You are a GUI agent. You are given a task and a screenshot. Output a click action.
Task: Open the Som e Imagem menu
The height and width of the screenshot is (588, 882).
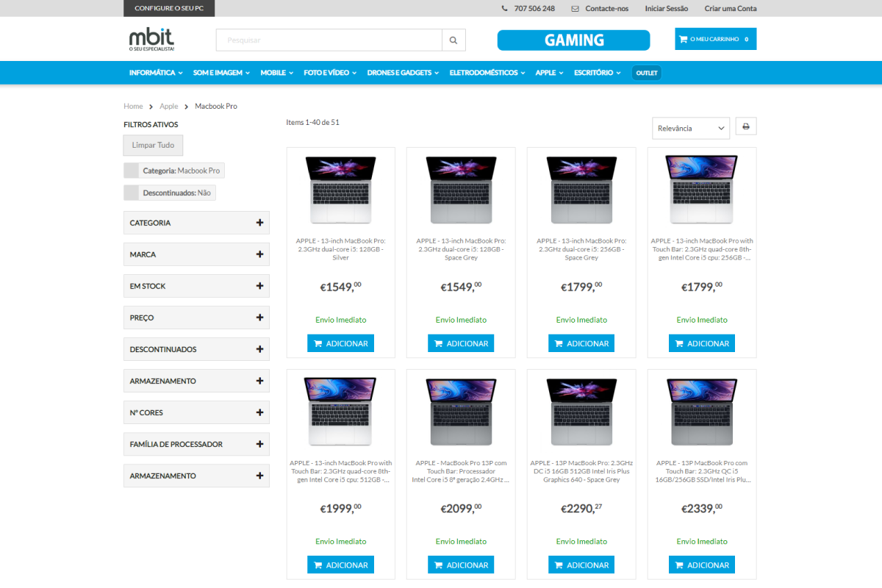point(221,73)
